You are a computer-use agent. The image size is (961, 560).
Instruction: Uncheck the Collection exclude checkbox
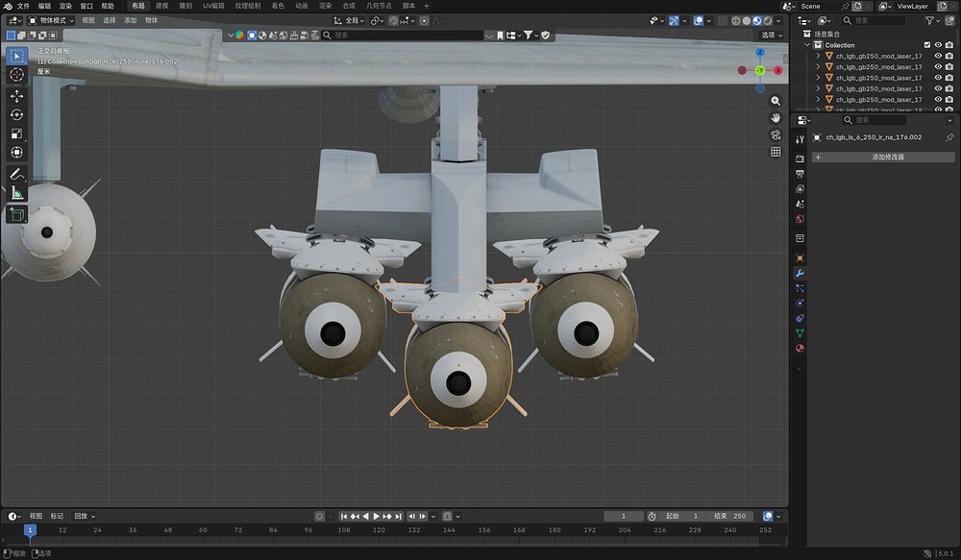tap(927, 45)
